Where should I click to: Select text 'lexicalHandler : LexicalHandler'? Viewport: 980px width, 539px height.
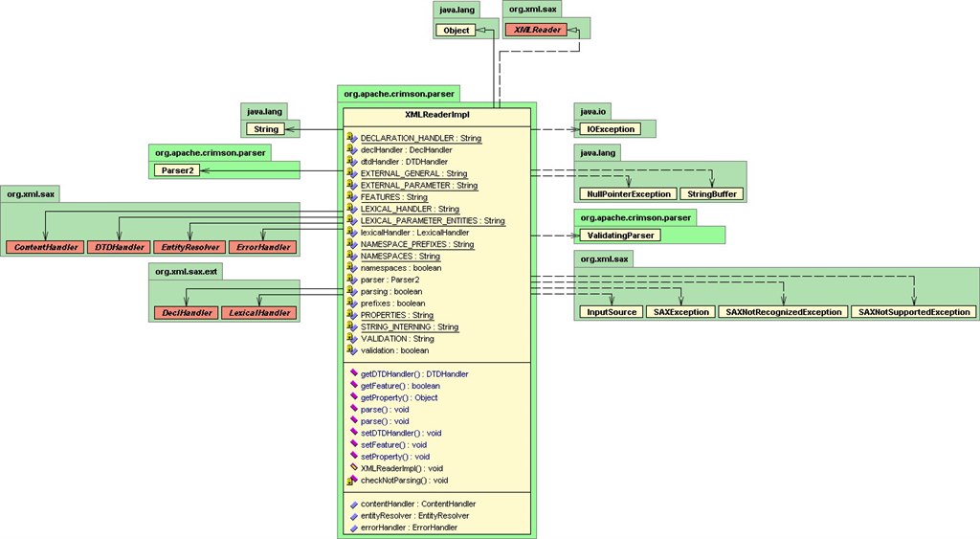pyautogui.click(x=414, y=233)
